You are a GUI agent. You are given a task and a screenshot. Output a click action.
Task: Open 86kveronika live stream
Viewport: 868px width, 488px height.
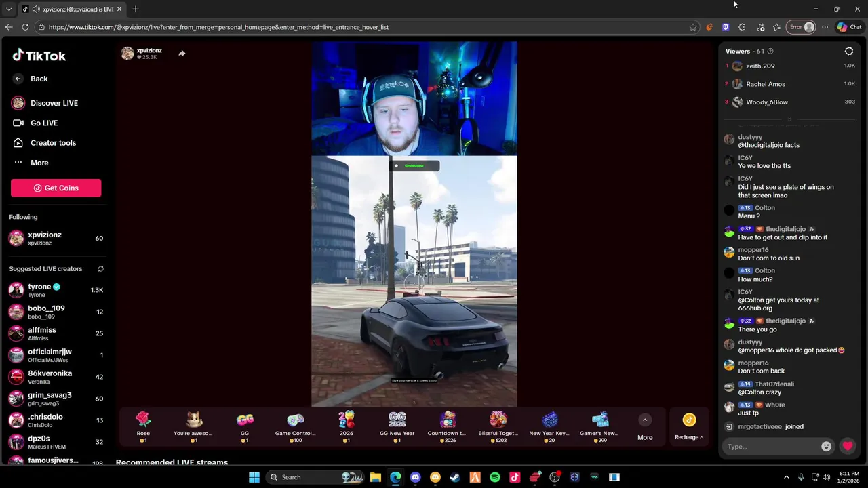pyautogui.click(x=56, y=377)
